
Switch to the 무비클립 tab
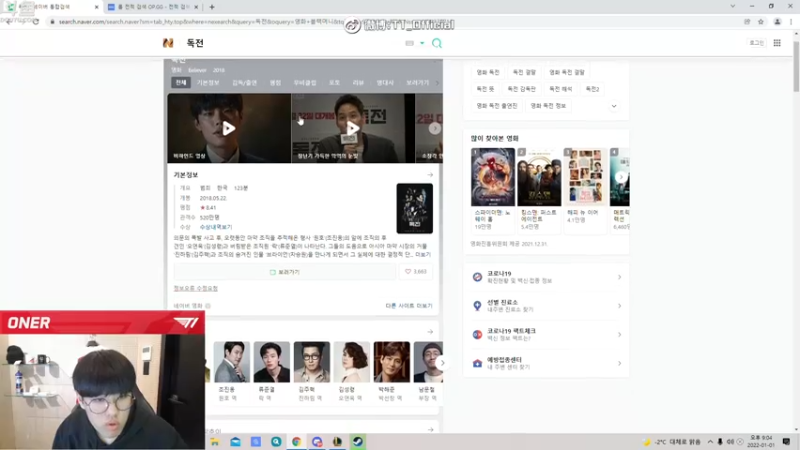[305, 83]
